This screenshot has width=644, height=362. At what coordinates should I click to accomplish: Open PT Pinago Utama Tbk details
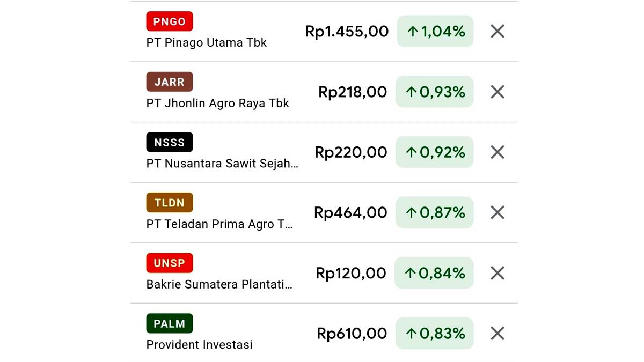tap(206, 42)
